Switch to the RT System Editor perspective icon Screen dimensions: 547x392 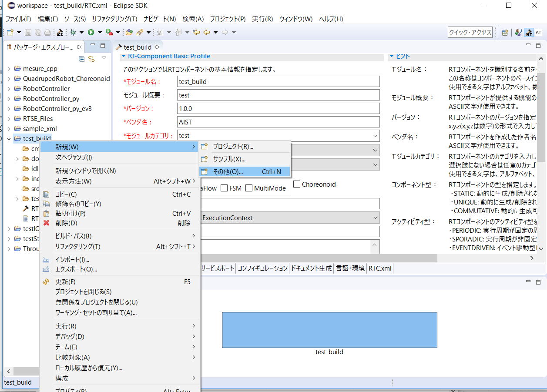539,32
